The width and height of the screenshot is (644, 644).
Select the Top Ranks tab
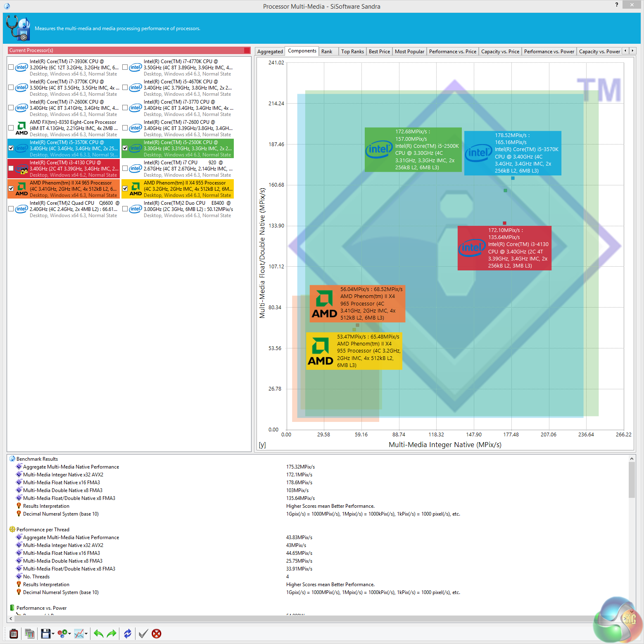352,52
